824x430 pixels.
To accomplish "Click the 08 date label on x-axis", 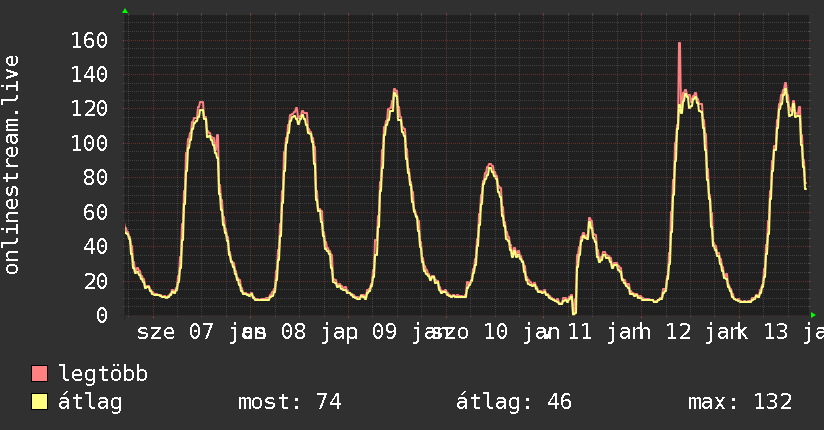I will tap(293, 332).
